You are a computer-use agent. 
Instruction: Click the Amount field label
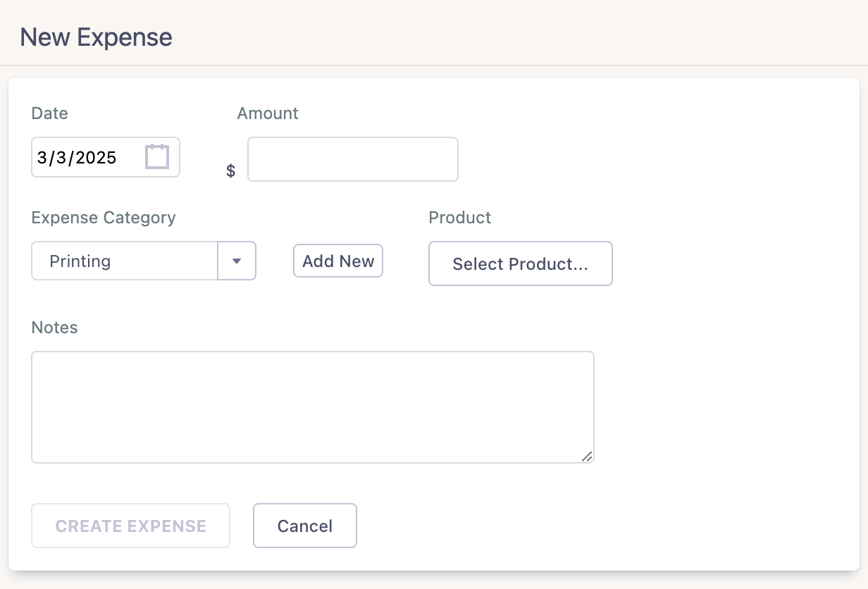click(x=268, y=113)
